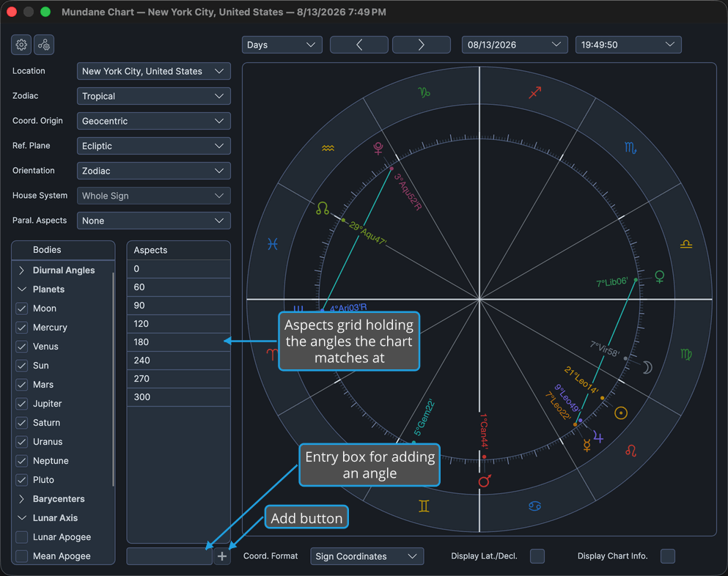Select the 240 degree aspect row

coord(179,360)
